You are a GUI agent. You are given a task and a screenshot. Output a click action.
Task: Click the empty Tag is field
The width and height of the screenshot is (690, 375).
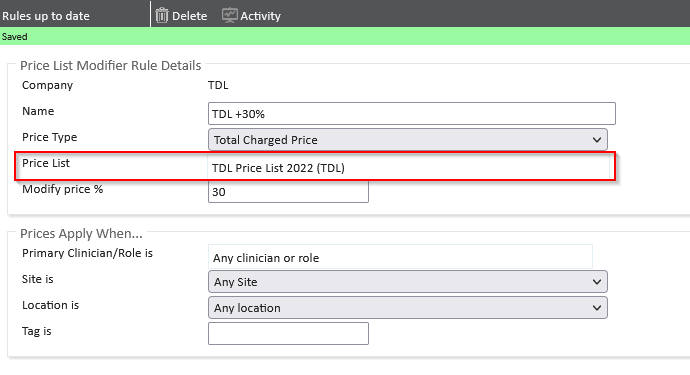click(x=288, y=334)
